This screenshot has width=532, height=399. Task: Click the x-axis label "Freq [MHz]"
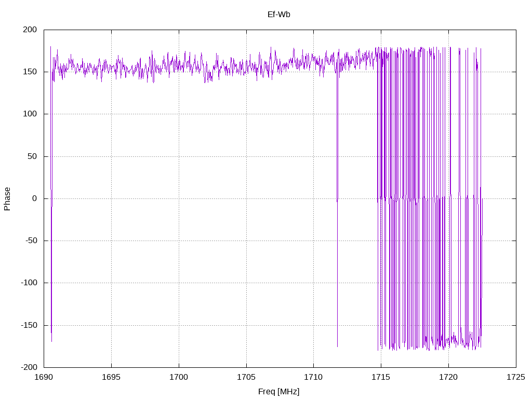(x=279, y=392)
